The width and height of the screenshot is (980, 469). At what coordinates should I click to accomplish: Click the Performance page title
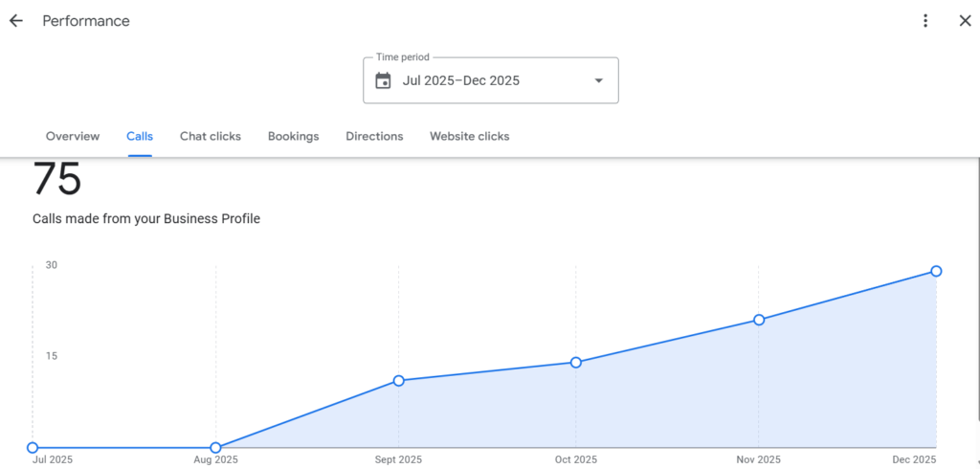86,21
